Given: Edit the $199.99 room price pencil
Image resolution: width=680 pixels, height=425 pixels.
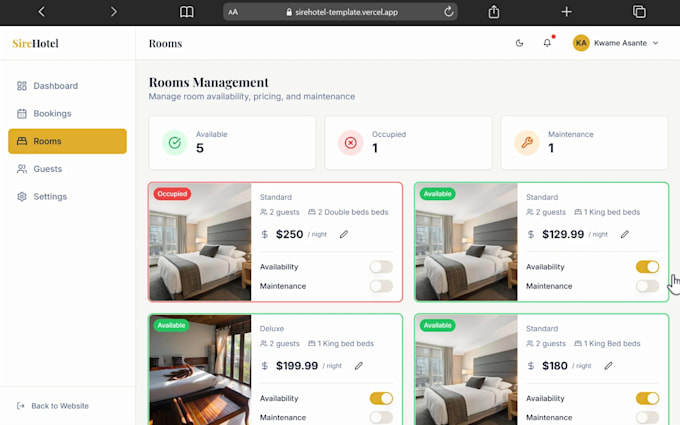Looking at the screenshot, I should [x=358, y=366].
